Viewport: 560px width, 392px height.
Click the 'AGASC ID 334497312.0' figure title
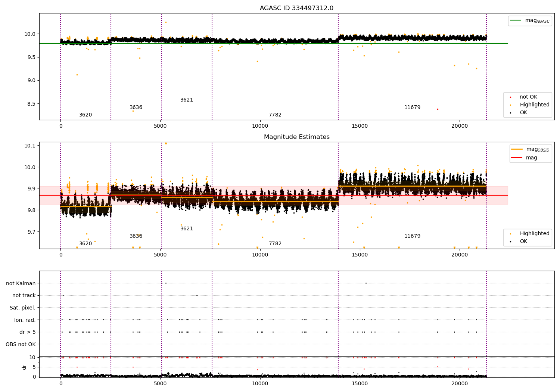[296, 8]
